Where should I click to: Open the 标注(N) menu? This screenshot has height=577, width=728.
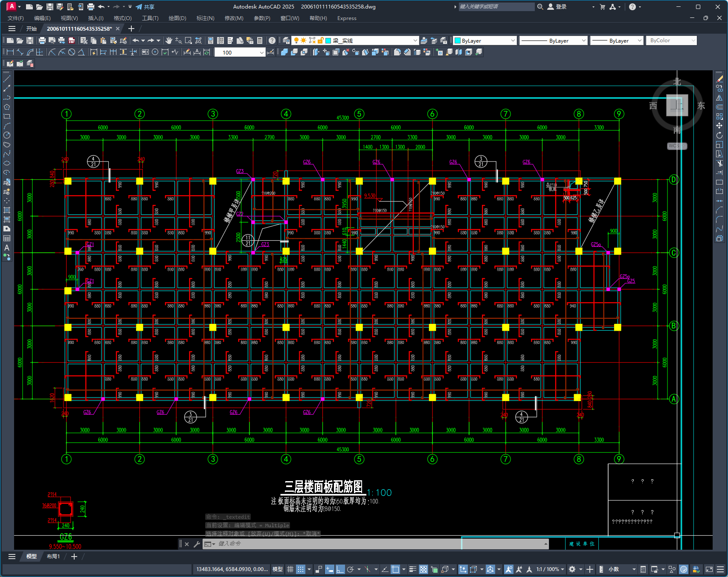[x=205, y=18]
